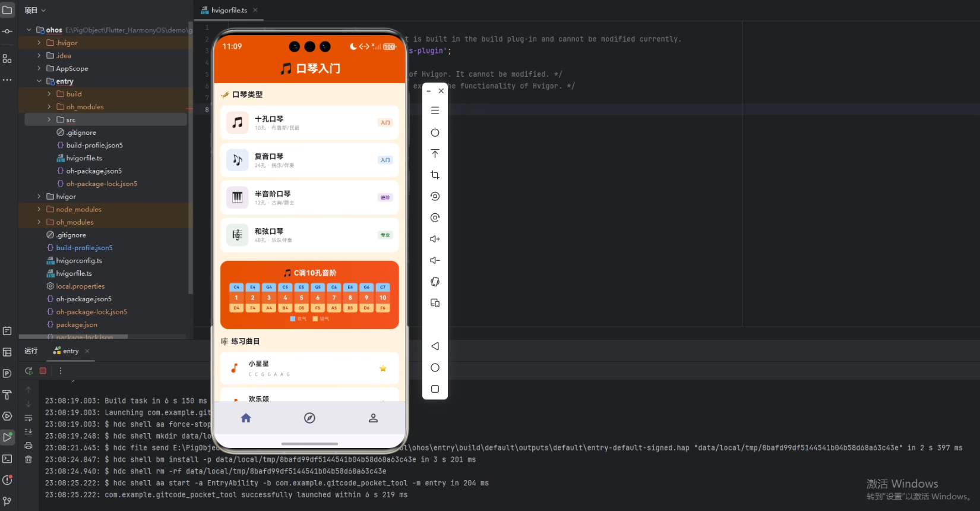Expand the AppScope folder

(39, 68)
